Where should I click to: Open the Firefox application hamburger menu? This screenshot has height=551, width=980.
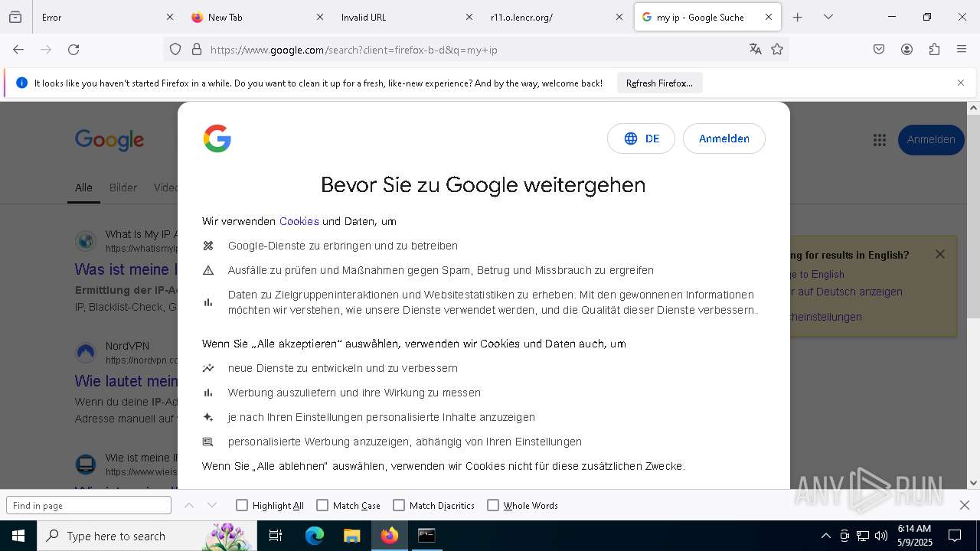pos(962,50)
